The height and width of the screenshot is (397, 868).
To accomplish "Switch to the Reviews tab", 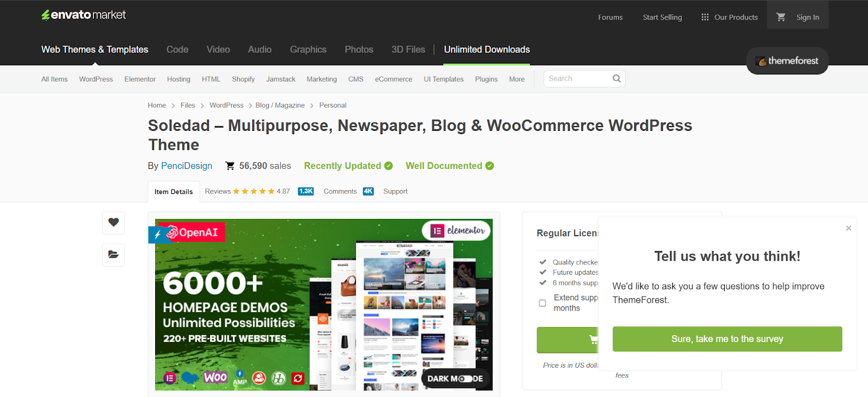I will (x=218, y=192).
